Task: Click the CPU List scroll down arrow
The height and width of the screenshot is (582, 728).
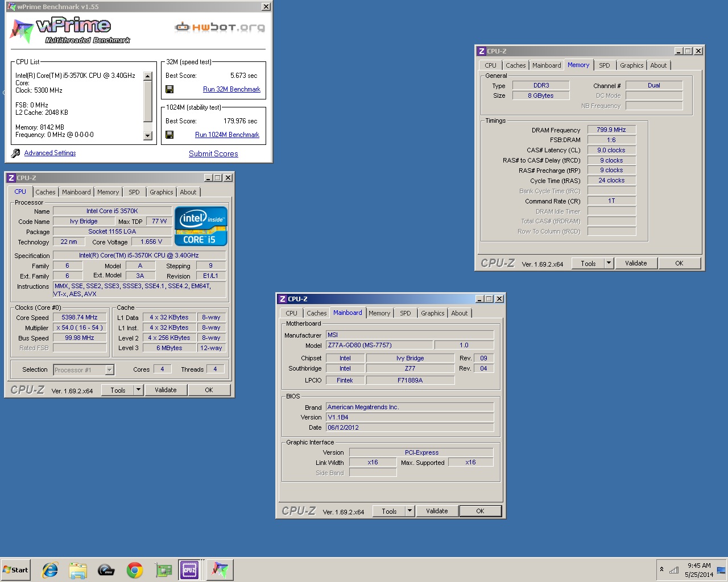Action: pos(148,136)
